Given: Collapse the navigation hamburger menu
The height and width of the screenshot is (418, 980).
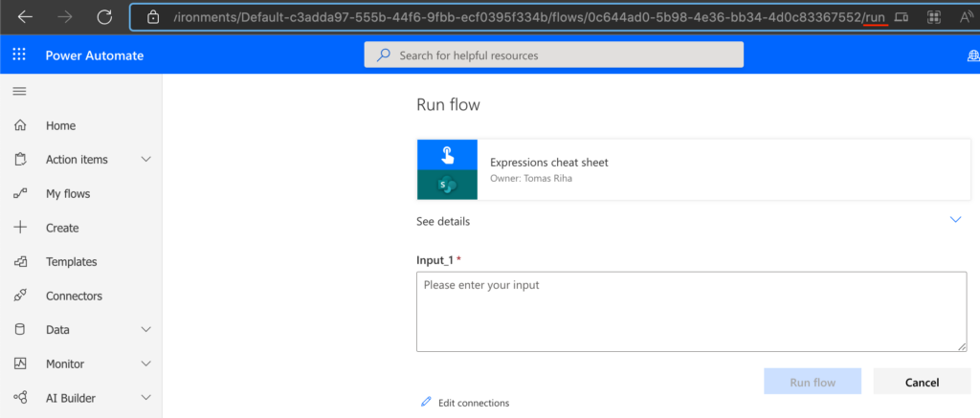Looking at the screenshot, I should (x=20, y=91).
